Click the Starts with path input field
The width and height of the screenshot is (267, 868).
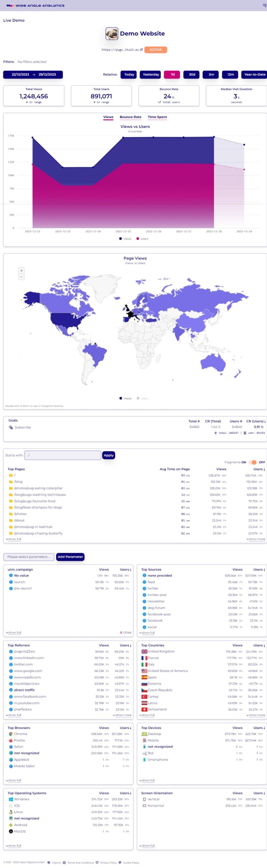63,455
